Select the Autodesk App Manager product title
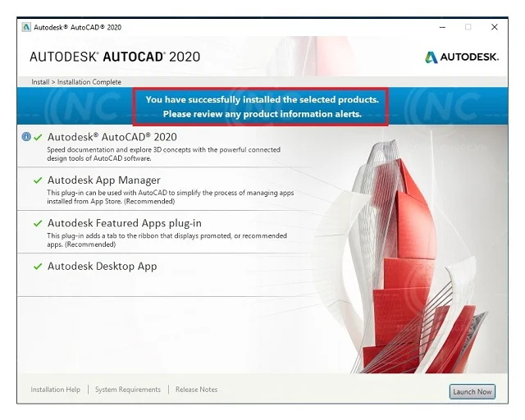 pyautogui.click(x=104, y=180)
